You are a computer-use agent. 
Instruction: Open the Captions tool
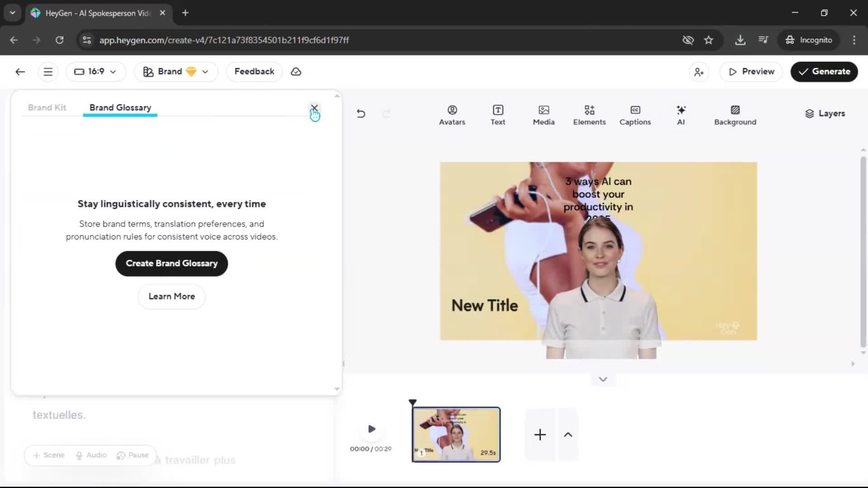635,115
